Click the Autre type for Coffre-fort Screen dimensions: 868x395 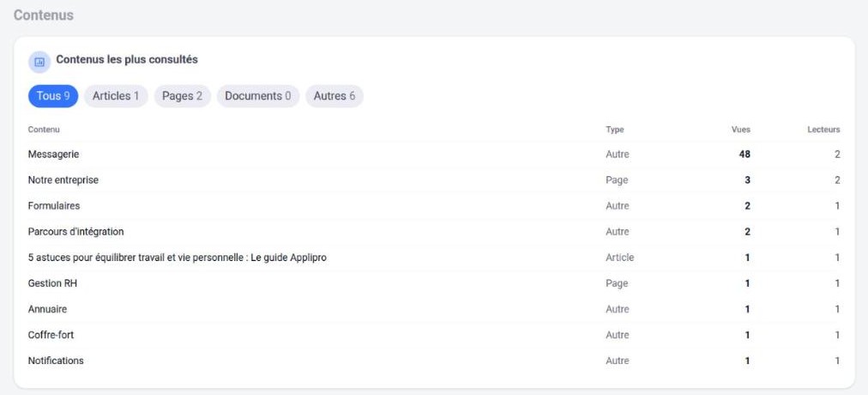tap(618, 335)
